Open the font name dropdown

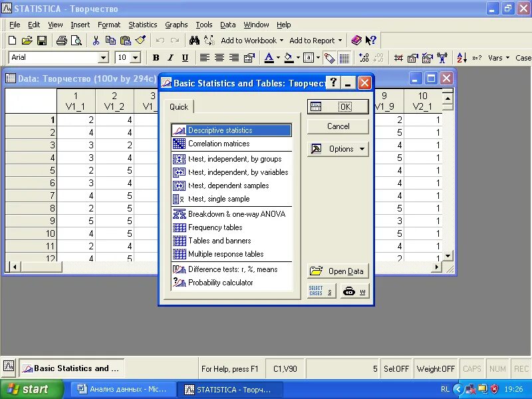click(103, 58)
